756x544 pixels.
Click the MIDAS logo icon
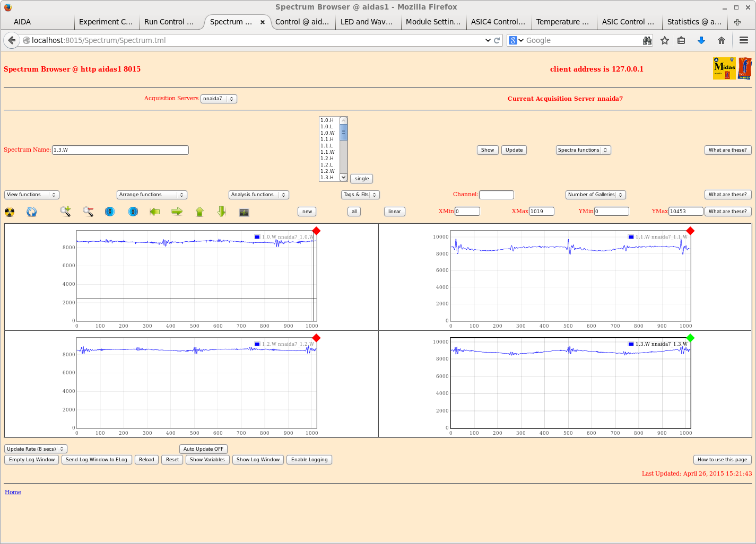724,68
